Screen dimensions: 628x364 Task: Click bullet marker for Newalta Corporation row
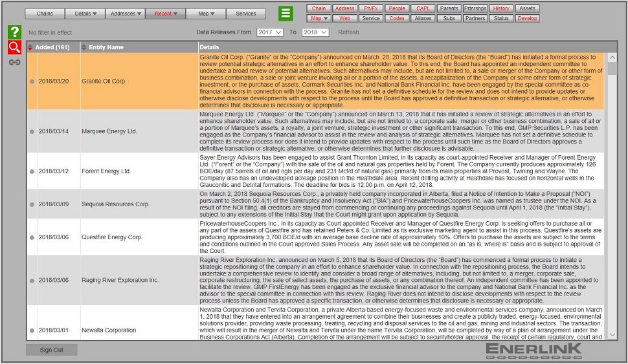point(32,330)
